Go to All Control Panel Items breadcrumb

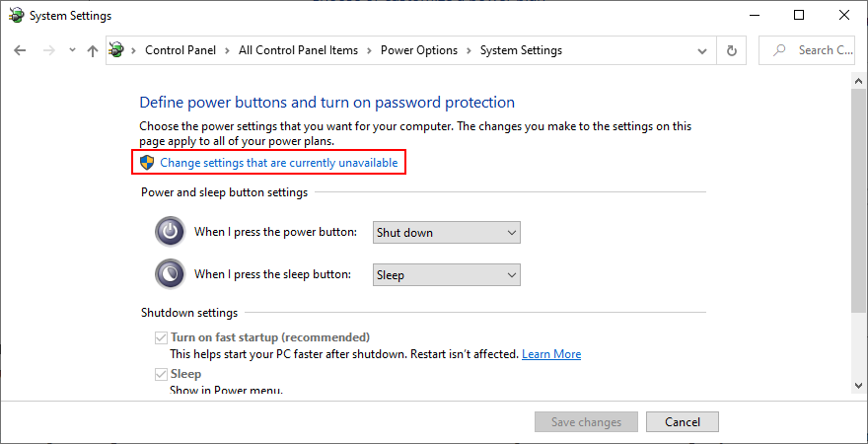[x=298, y=50]
